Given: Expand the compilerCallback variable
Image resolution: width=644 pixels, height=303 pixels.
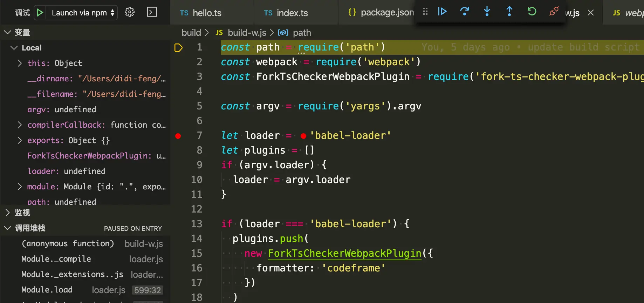Looking at the screenshot, I should coord(20,125).
